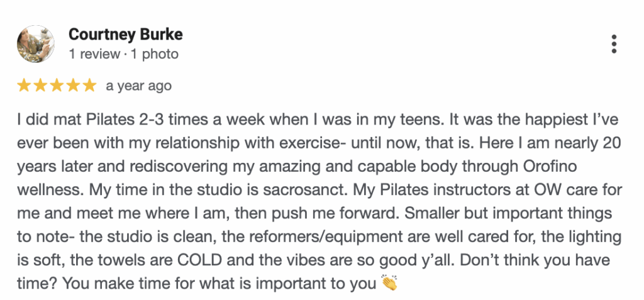Click the "a year ago" timestamp
The image size is (644, 300).
tap(139, 86)
